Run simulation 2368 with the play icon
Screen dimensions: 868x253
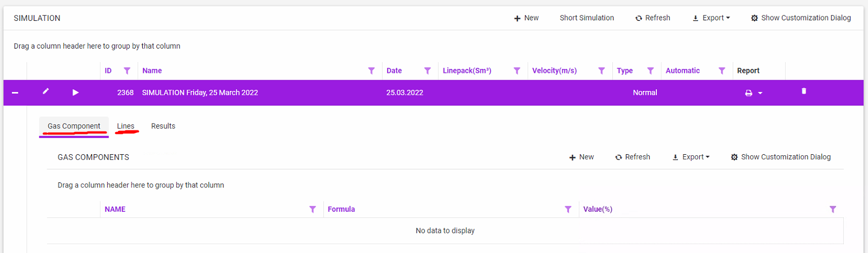(x=76, y=93)
